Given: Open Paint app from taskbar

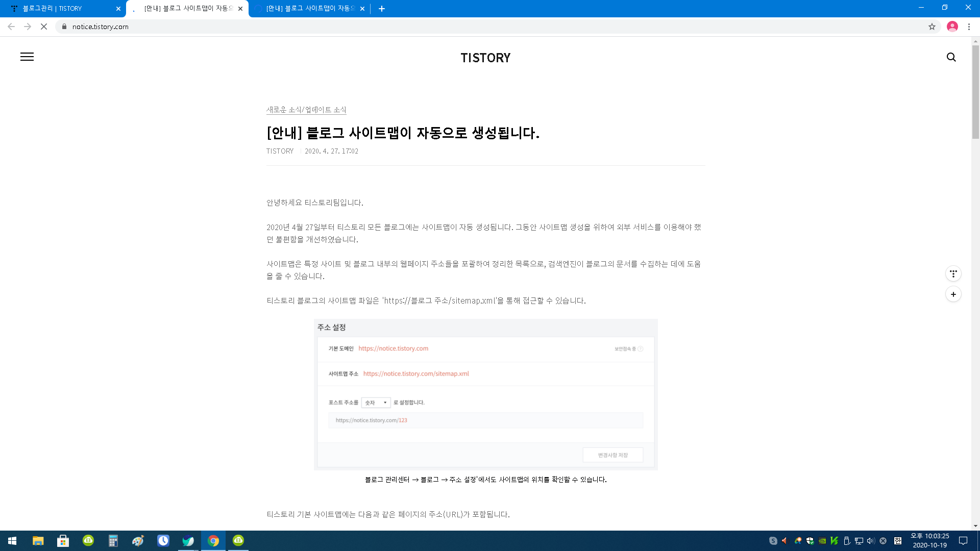Looking at the screenshot, I should pyautogui.click(x=138, y=541).
